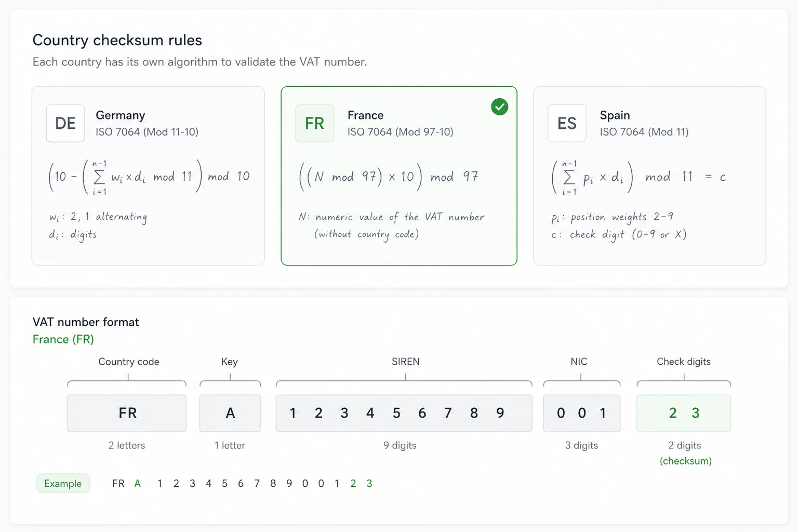Click the green Example badge
This screenshot has height=532, width=798.
coord(63,483)
